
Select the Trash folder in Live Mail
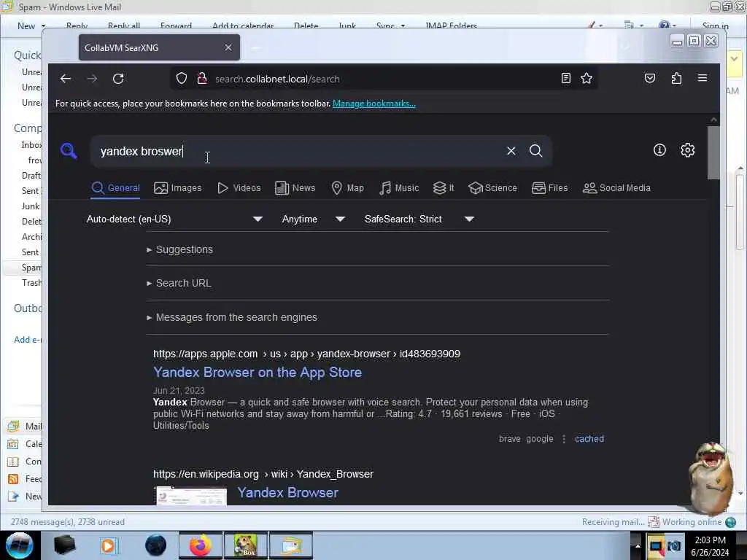[x=31, y=283]
